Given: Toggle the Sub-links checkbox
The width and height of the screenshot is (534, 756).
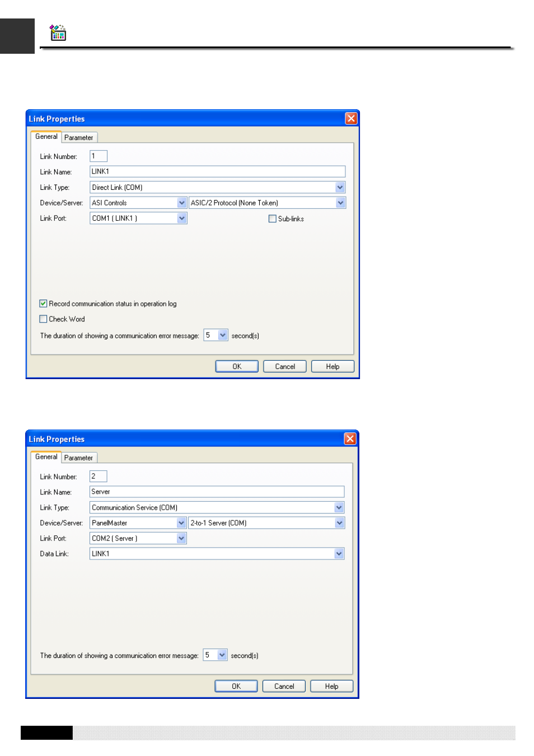Looking at the screenshot, I should (273, 219).
